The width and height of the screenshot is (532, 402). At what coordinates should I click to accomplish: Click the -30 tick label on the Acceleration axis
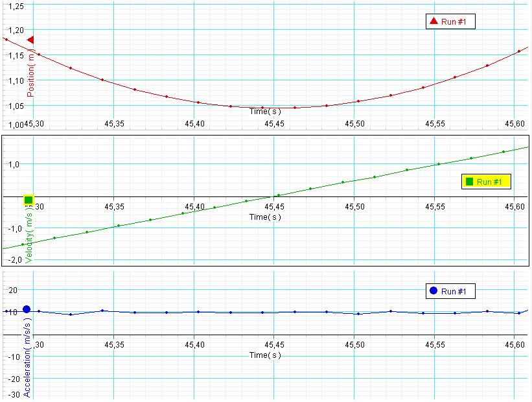[x=12, y=395]
